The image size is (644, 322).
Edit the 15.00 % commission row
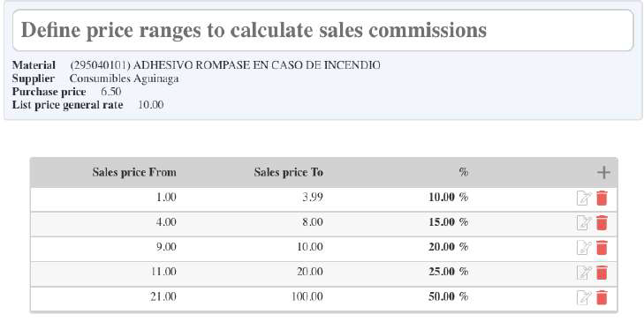tap(584, 222)
